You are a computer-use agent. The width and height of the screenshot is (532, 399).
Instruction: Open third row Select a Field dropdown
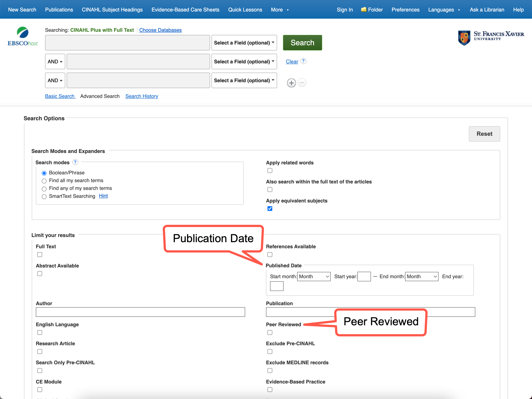244,80
